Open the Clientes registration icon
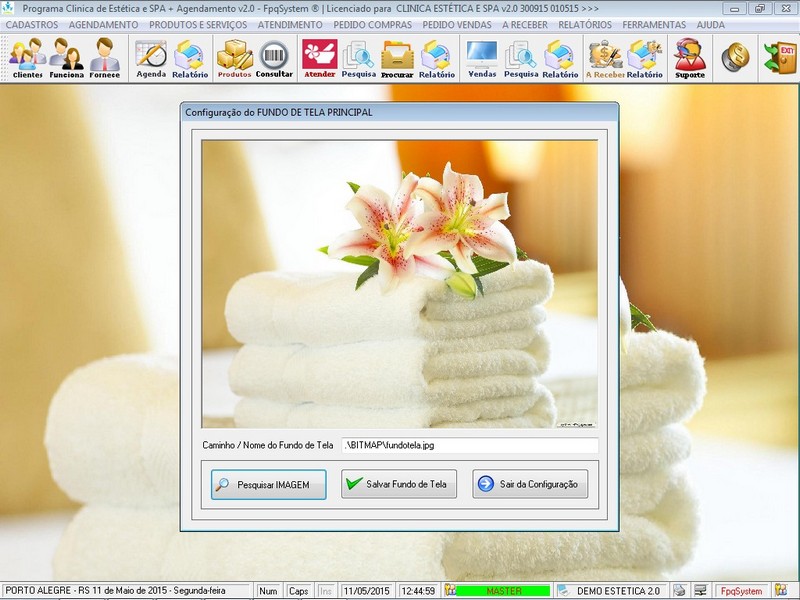This screenshot has height=600, width=800. (x=28, y=59)
